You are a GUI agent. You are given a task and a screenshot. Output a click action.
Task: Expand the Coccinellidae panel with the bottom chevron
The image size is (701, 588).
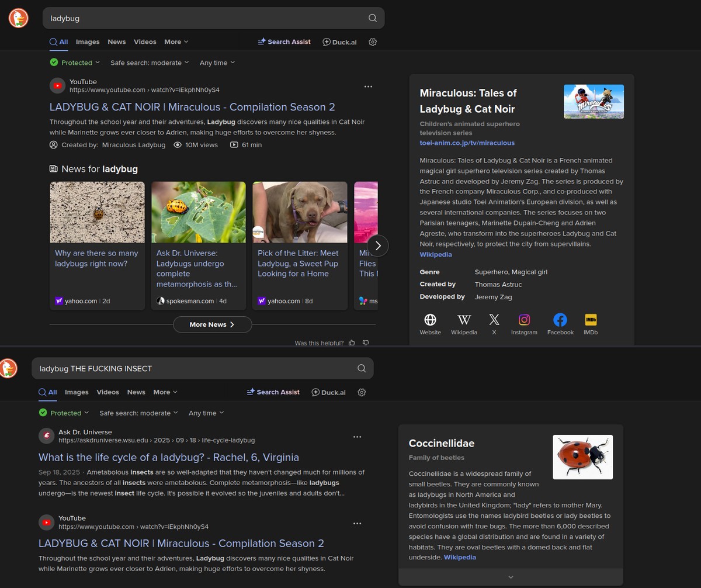click(x=511, y=577)
